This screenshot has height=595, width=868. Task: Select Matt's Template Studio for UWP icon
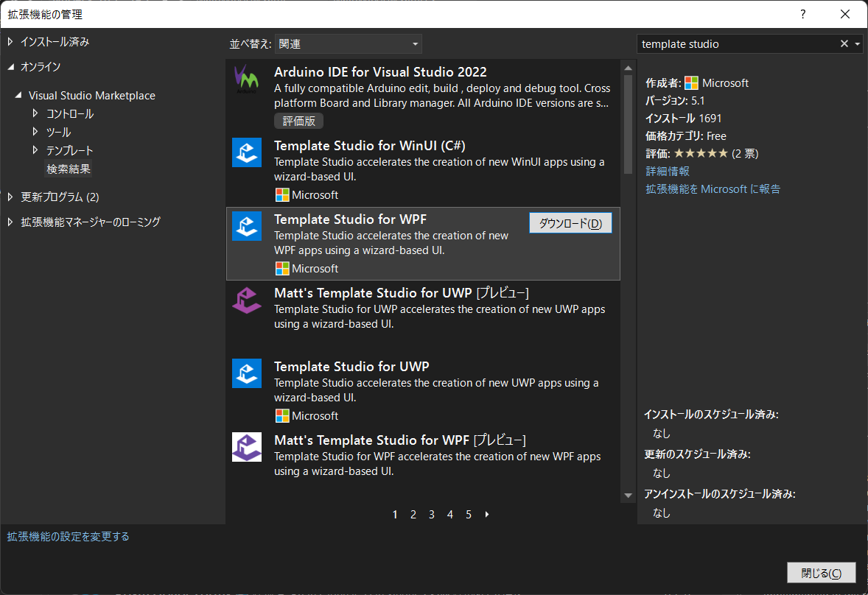[246, 300]
